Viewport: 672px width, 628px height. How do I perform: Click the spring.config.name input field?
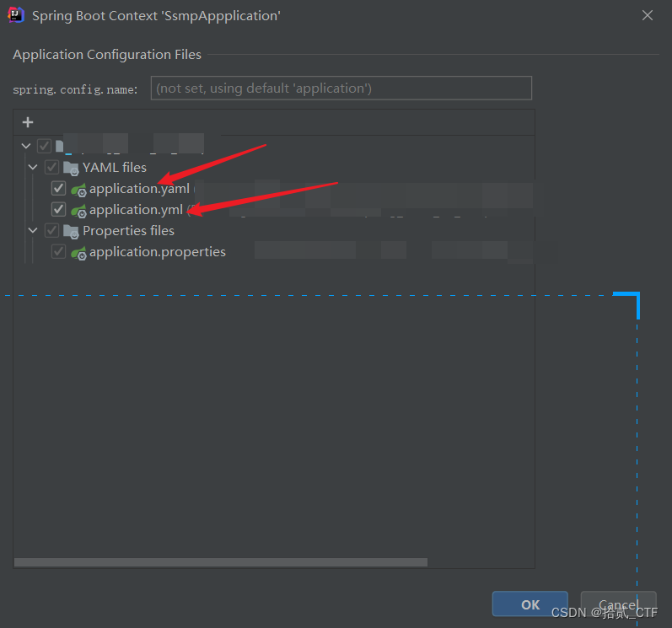341,89
